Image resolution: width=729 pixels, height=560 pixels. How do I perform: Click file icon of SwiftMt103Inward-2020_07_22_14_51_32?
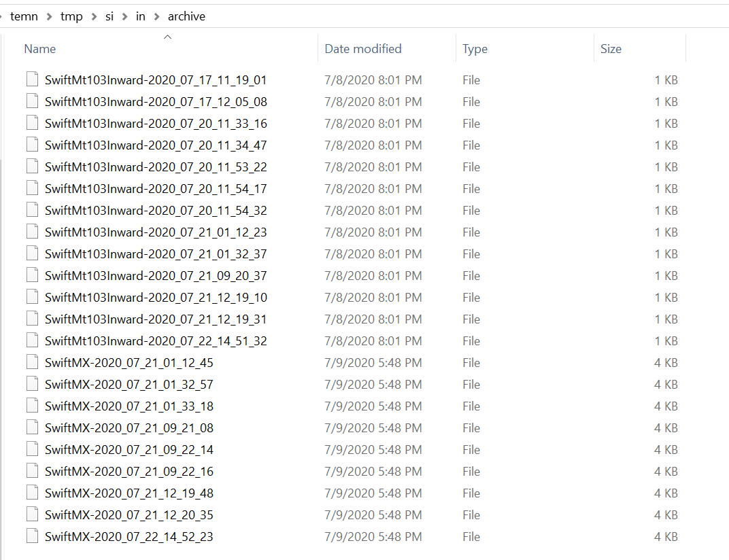32,340
